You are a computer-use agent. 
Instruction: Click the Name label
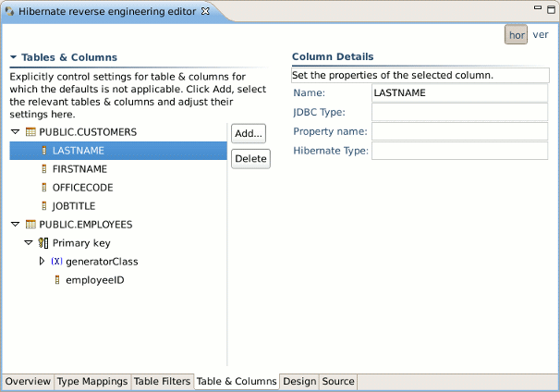[310, 92]
